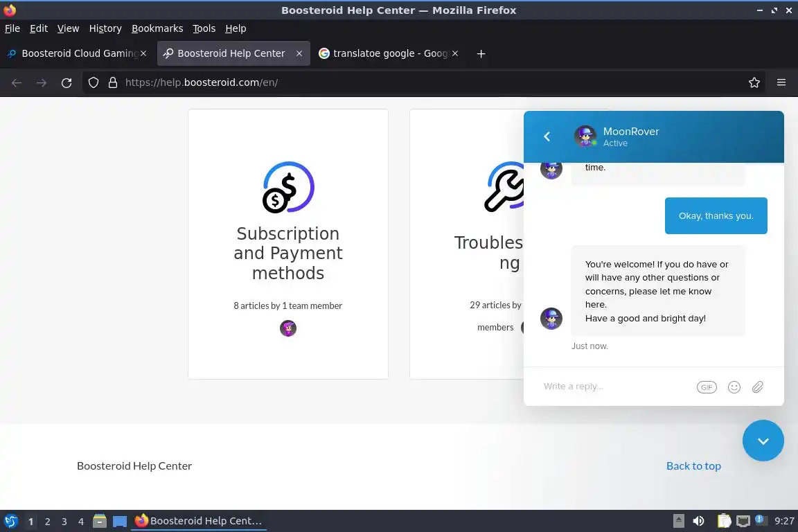Open Subscription and Payment methods category
The width and height of the screenshot is (798, 532).
[288, 253]
